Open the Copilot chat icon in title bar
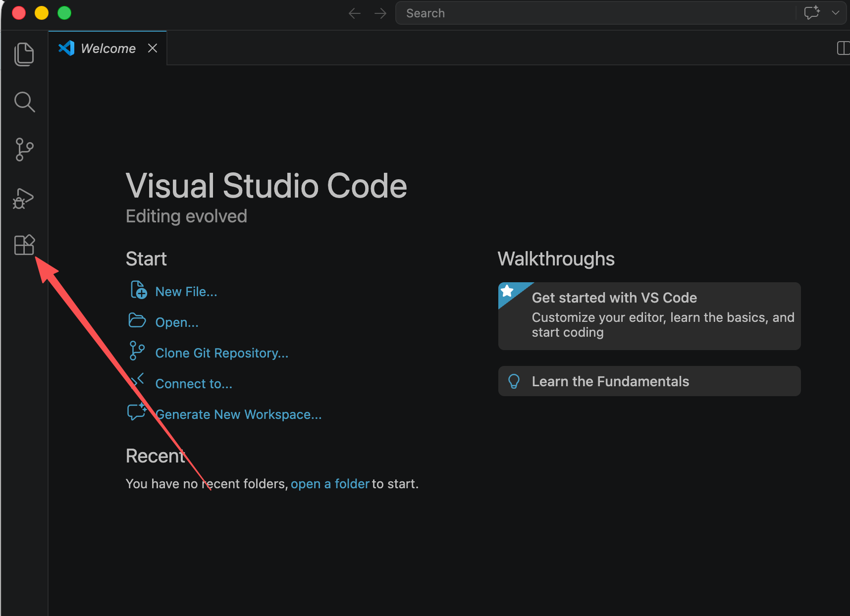 [812, 12]
